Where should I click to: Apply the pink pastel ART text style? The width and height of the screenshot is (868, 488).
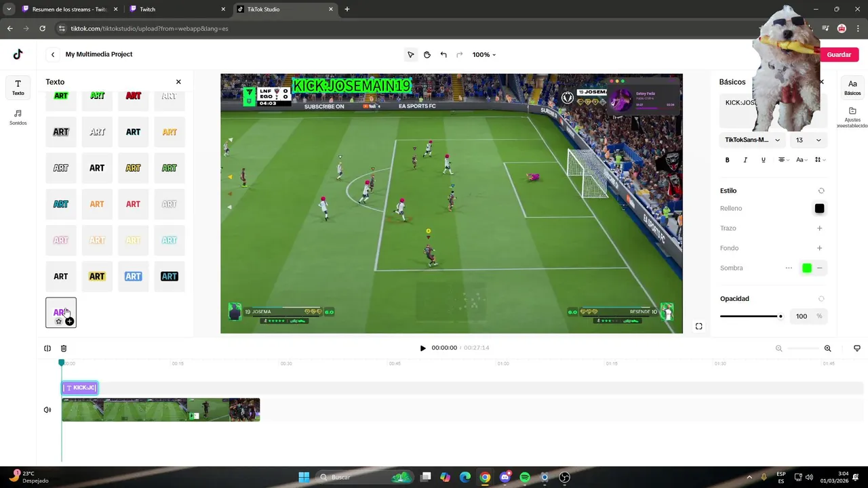[61, 240]
